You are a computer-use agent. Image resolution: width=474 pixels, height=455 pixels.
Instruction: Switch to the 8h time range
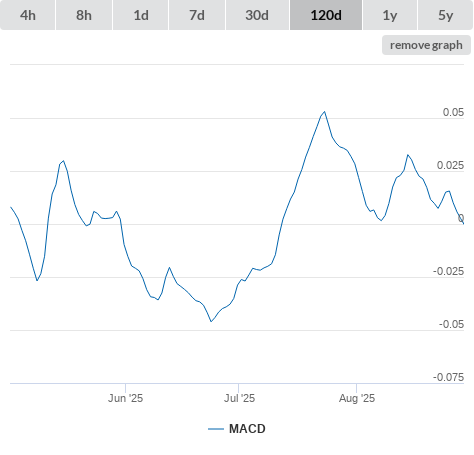pos(84,15)
